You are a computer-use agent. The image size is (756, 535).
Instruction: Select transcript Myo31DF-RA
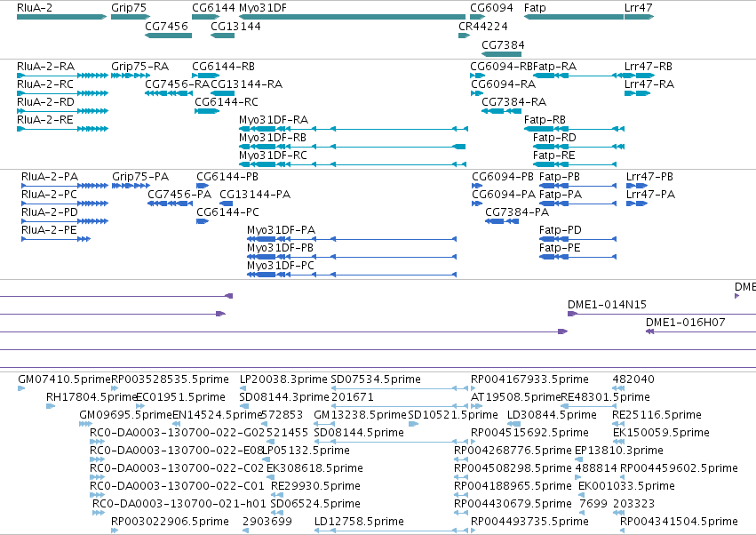(354, 129)
